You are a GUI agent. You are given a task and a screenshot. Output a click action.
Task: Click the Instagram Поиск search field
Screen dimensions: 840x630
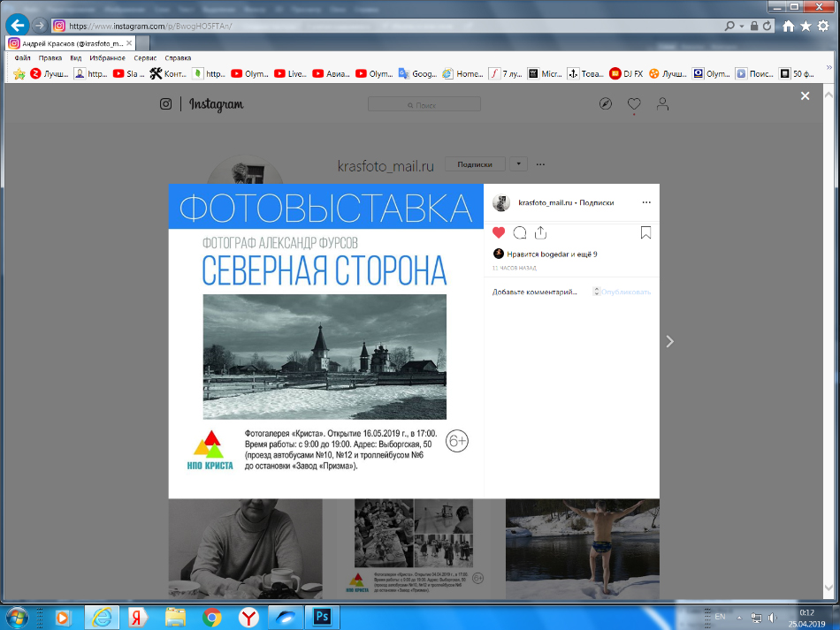point(424,104)
